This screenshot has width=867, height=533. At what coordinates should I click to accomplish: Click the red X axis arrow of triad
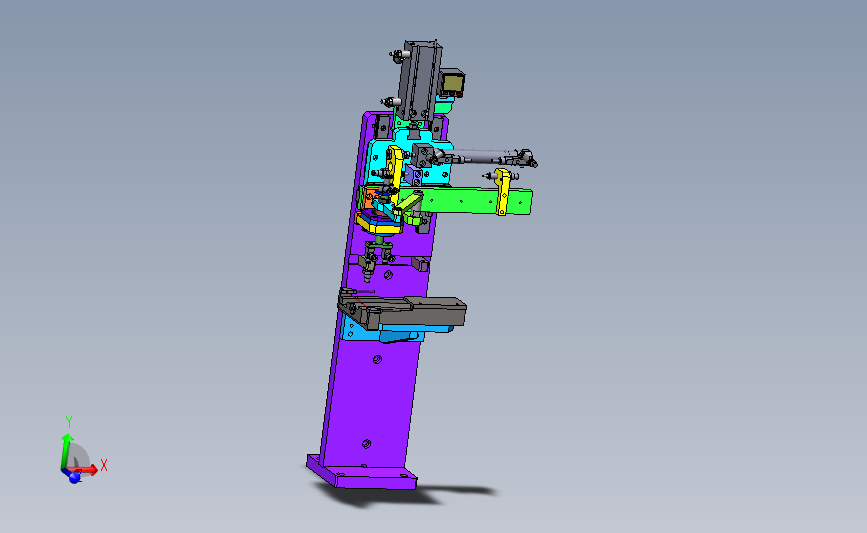[x=87, y=469]
